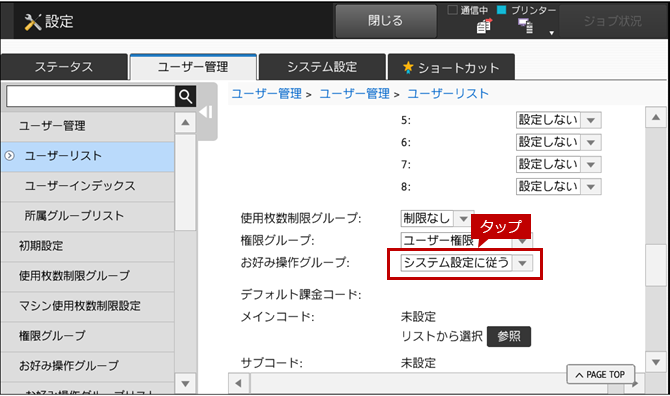This screenshot has width=670, height=396.
Task: Click the メインコード 未設定 value
Action: click(x=418, y=317)
